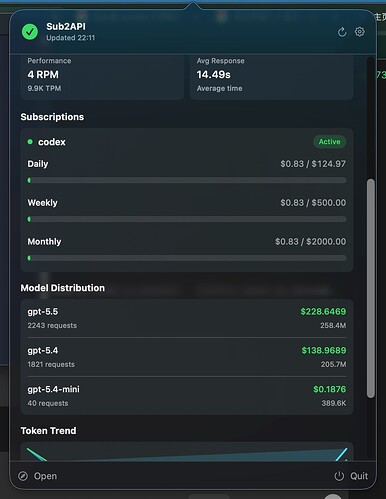Click the Weekly quota label
The width and height of the screenshot is (386, 499).
[42, 203]
